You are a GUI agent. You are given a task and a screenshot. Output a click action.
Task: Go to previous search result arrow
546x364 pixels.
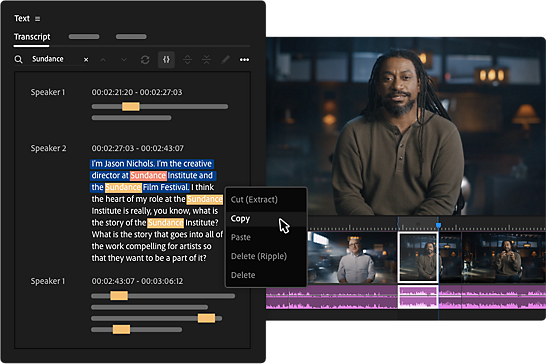[103, 60]
